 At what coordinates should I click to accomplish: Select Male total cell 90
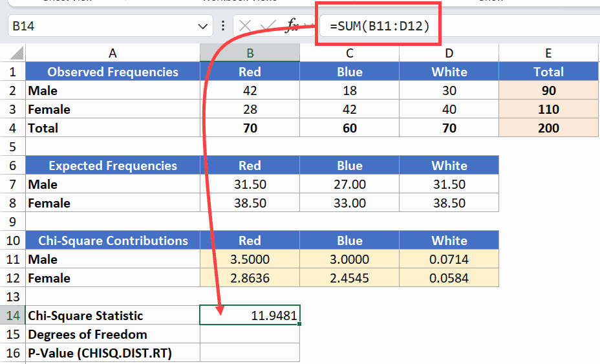[548, 91]
